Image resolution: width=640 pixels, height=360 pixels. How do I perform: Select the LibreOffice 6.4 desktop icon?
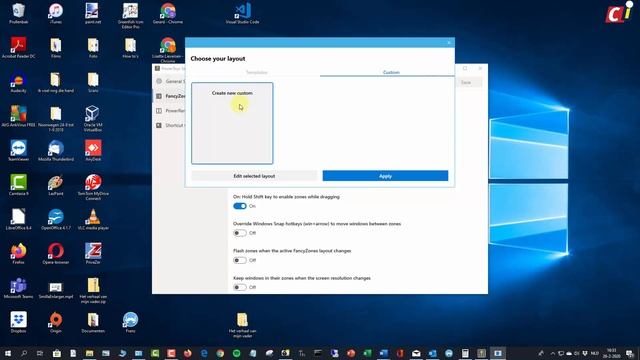point(18,219)
